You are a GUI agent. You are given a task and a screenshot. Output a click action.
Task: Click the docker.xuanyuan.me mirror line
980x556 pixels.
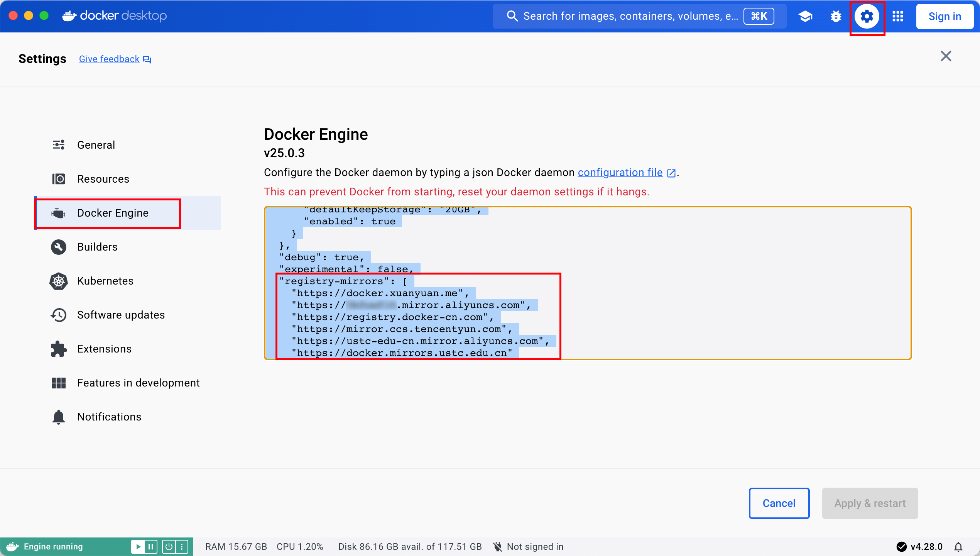(x=380, y=293)
